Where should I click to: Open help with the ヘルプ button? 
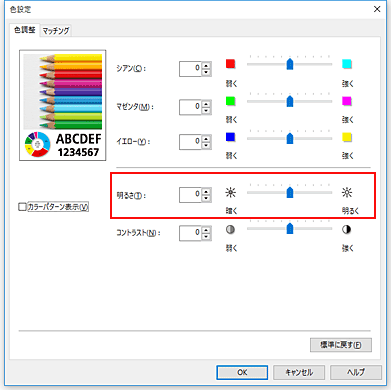point(356,372)
